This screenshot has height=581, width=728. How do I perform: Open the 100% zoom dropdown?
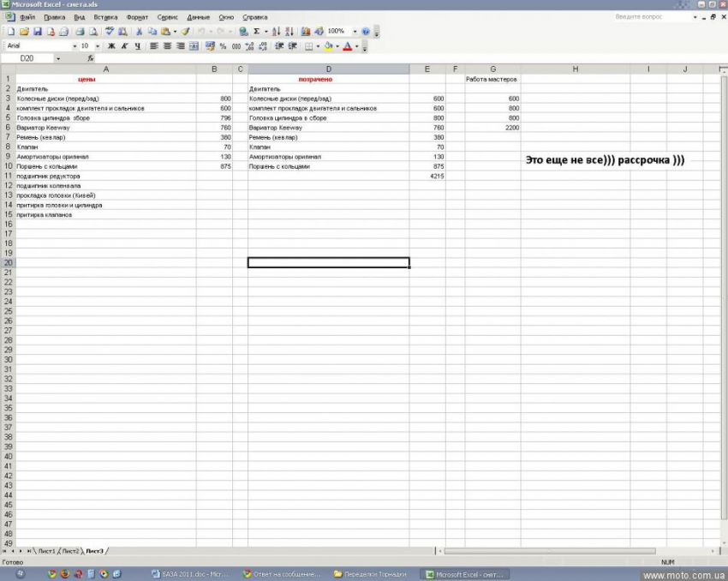(355, 32)
